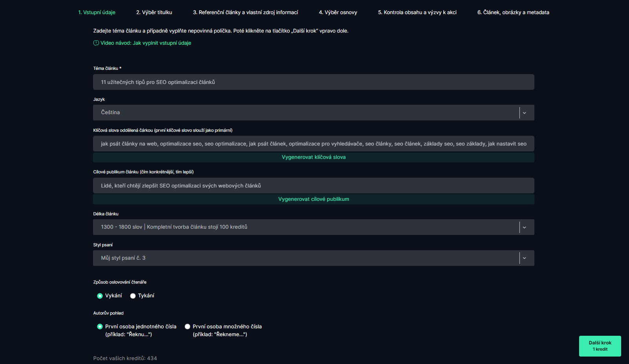This screenshot has height=364, width=629.
Task: Open the Čeština language combo box
Action: point(314,113)
